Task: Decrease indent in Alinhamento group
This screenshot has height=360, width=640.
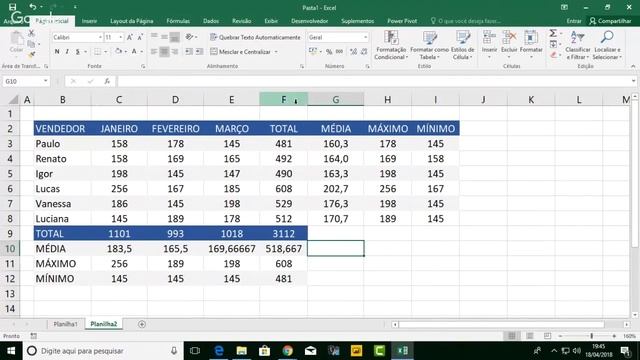Action: click(189, 52)
